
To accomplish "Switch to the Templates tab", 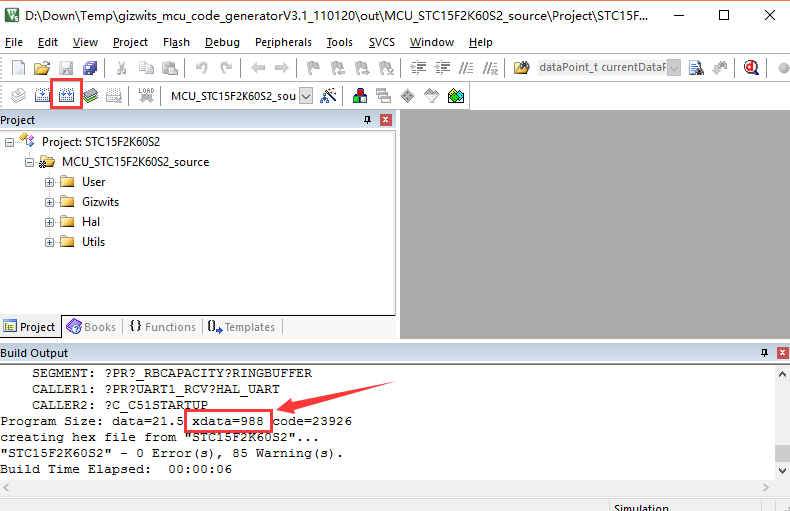I will pyautogui.click(x=241, y=327).
